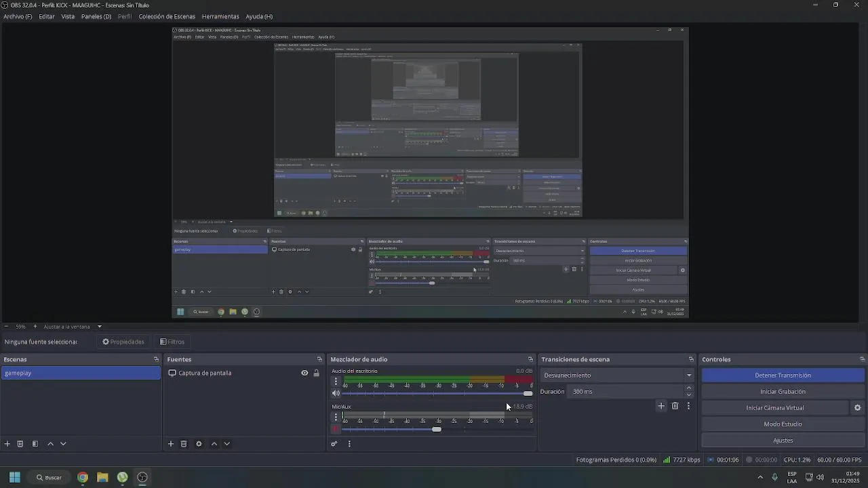
Task: Open Chrome from the taskbar
Action: [x=83, y=477]
